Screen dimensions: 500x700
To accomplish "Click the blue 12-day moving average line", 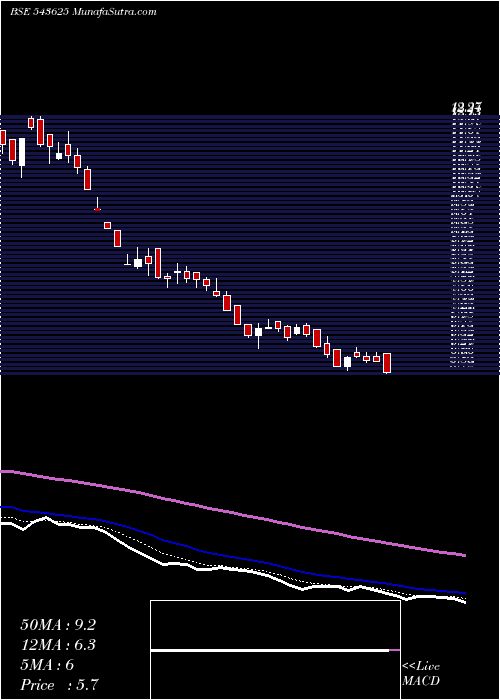I will pyautogui.click(x=232, y=556).
